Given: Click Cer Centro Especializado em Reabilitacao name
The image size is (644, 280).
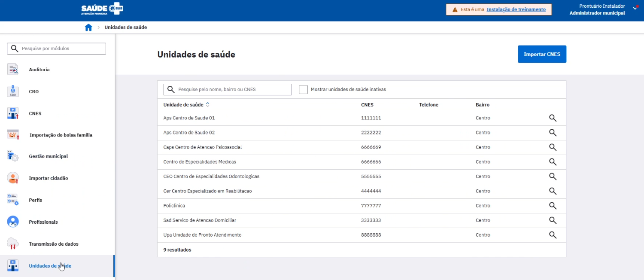Looking at the screenshot, I should pos(208,191).
